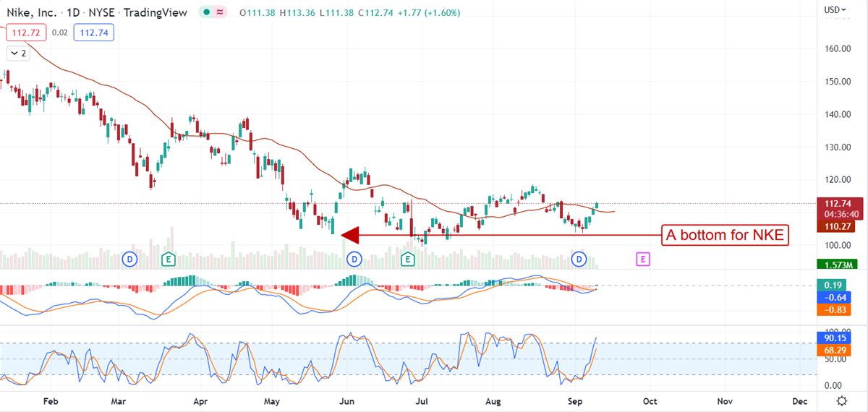
Task: Click the low value L111.38
Action: click(x=336, y=12)
